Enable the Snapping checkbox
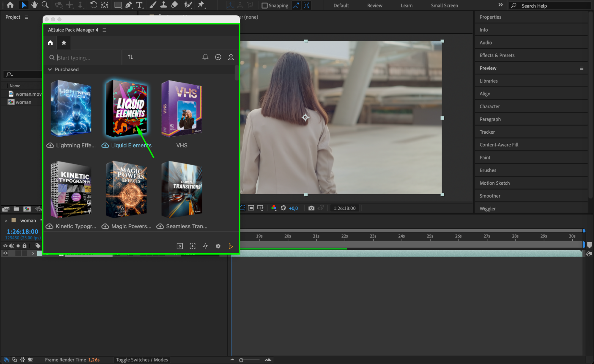 coord(264,5)
